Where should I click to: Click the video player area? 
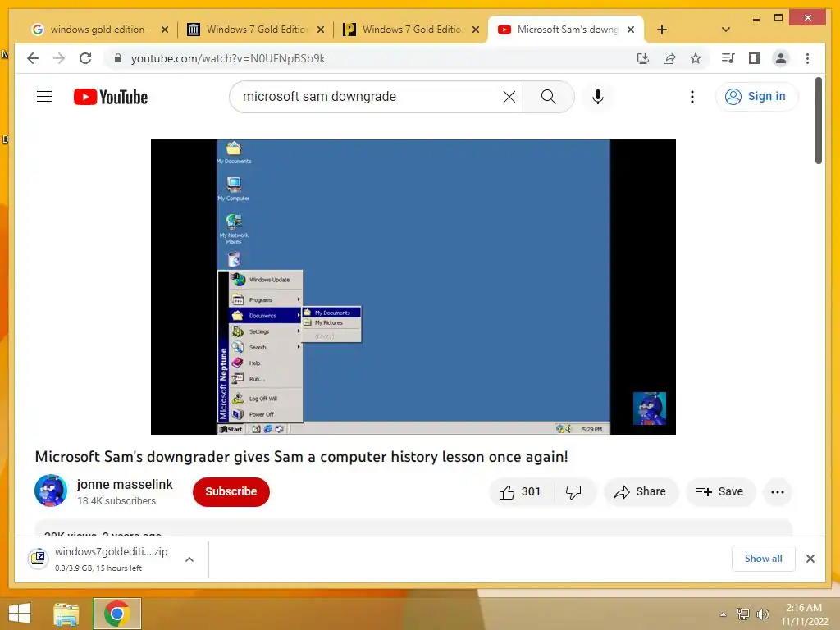[413, 287]
